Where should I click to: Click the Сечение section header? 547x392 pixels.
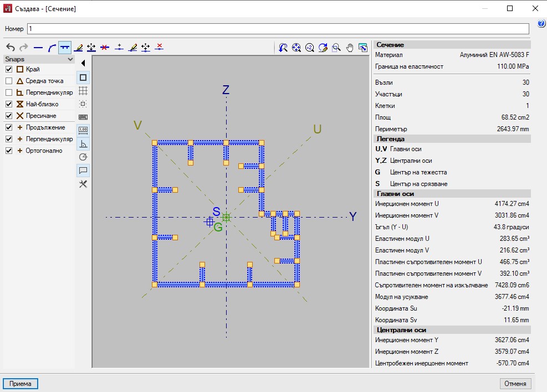click(x=452, y=45)
